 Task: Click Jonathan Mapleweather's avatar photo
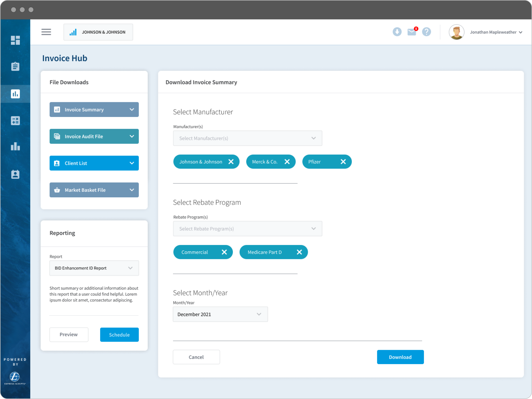coord(456,32)
